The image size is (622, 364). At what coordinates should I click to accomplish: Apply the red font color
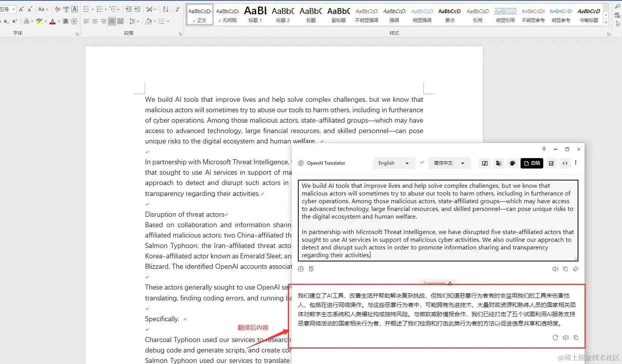(x=52, y=21)
